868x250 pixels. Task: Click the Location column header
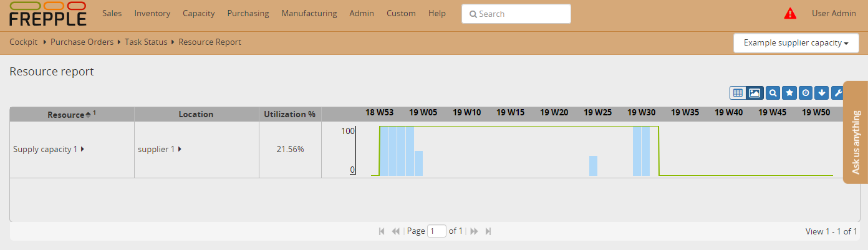point(196,115)
